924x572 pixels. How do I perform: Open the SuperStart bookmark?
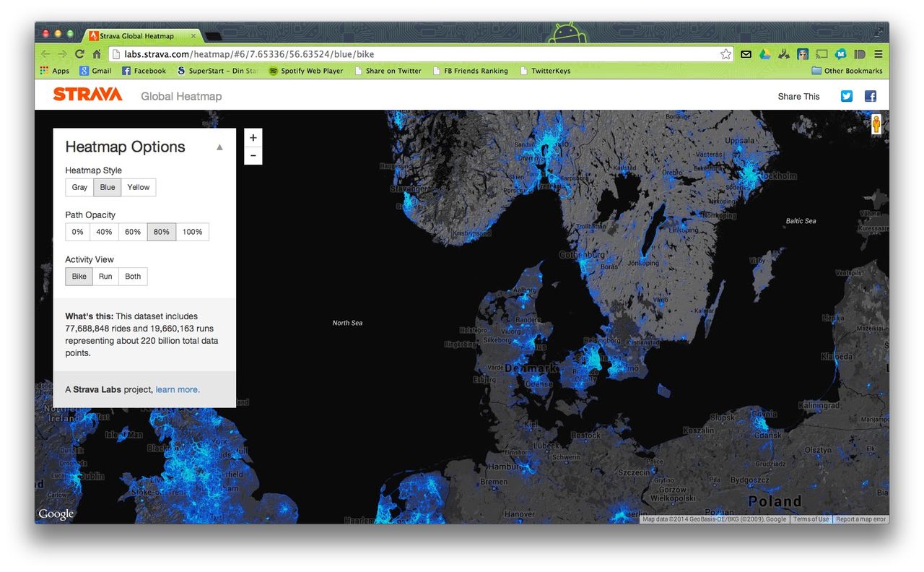point(217,71)
